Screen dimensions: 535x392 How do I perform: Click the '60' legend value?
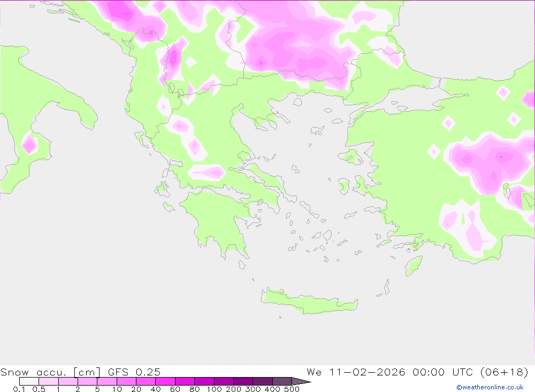[x=175, y=389]
